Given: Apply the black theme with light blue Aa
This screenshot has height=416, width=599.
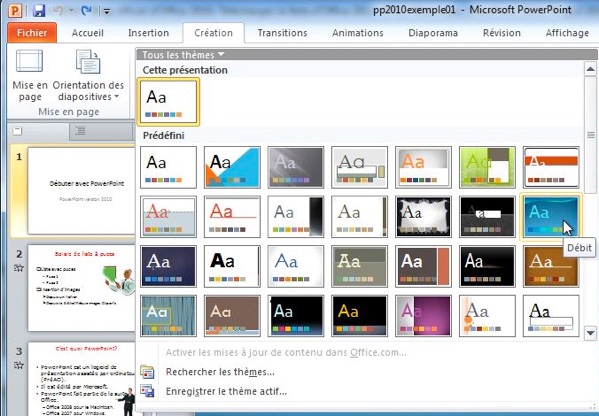Looking at the screenshot, I should coord(296,316).
